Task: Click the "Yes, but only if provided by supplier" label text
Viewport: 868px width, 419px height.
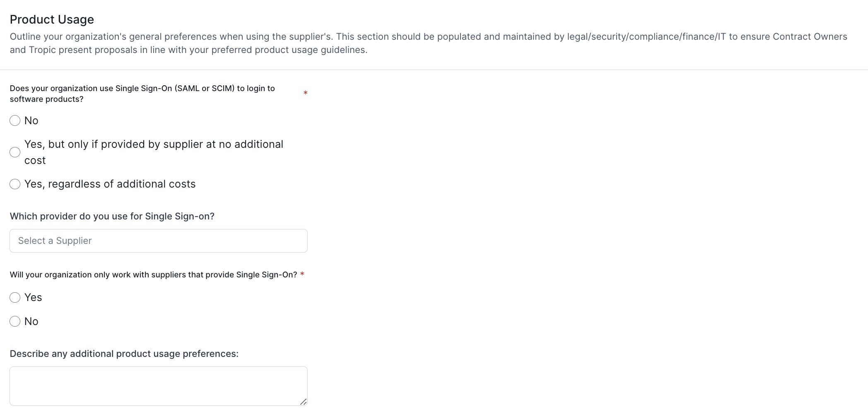Action: click(x=154, y=152)
